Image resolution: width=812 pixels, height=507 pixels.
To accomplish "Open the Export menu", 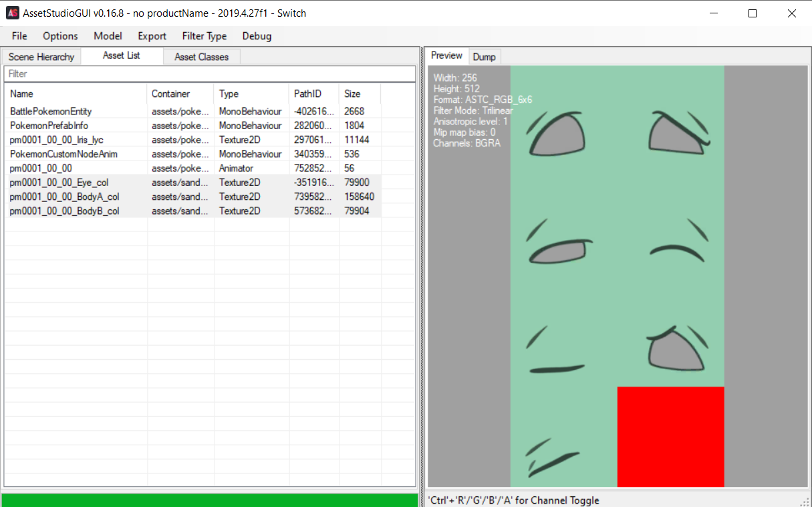I will coord(152,36).
